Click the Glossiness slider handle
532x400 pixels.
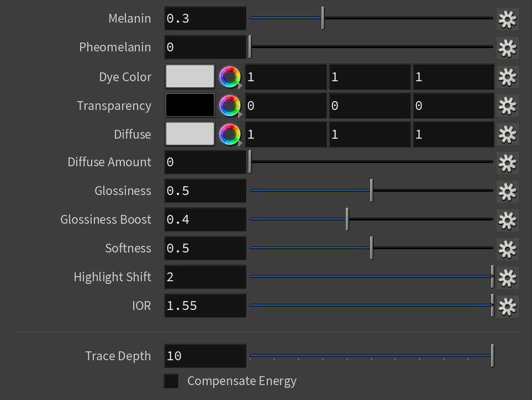pos(372,190)
